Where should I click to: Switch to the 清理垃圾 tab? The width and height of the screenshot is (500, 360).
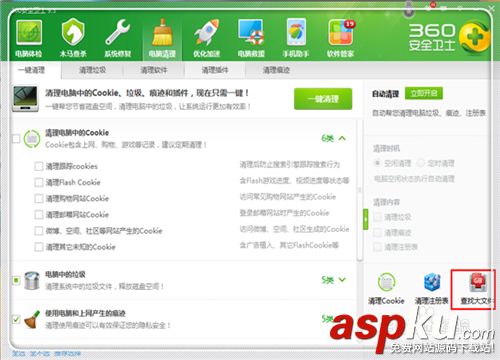pos(92,70)
